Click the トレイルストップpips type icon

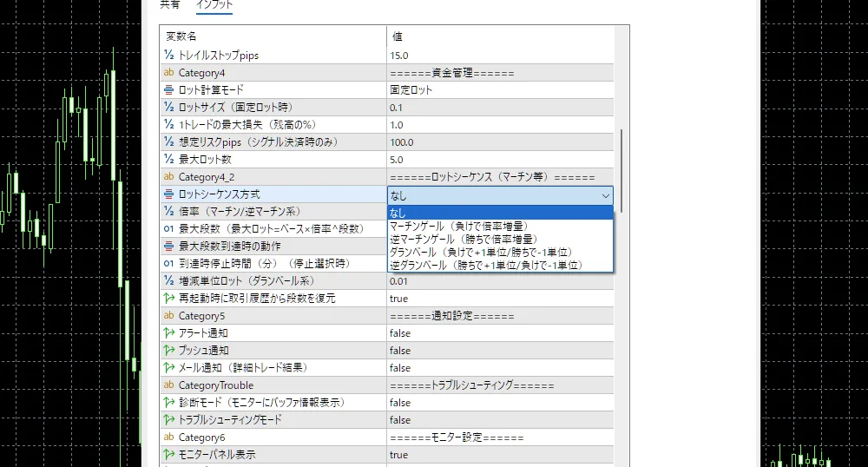click(x=169, y=55)
